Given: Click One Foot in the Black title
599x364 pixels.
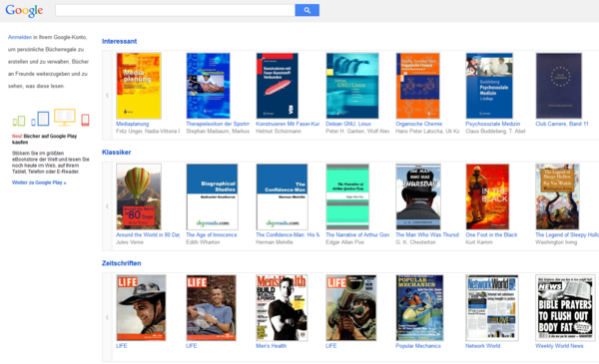Looking at the screenshot, I should coord(491,234).
